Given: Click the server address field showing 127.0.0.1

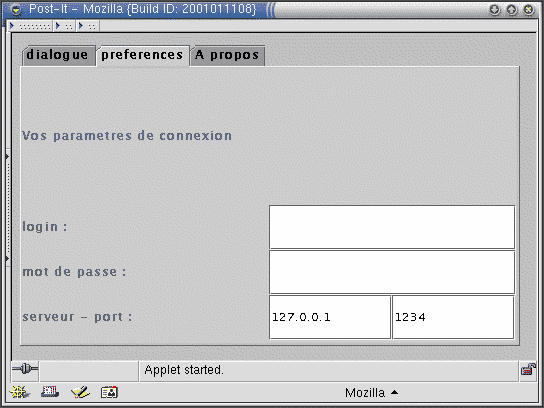Looking at the screenshot, I should (330, 317).
